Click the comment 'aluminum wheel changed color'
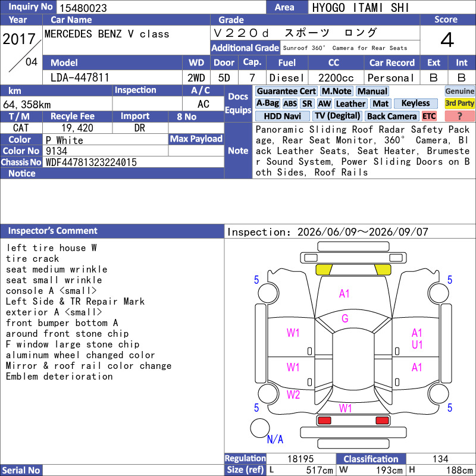 80,355
